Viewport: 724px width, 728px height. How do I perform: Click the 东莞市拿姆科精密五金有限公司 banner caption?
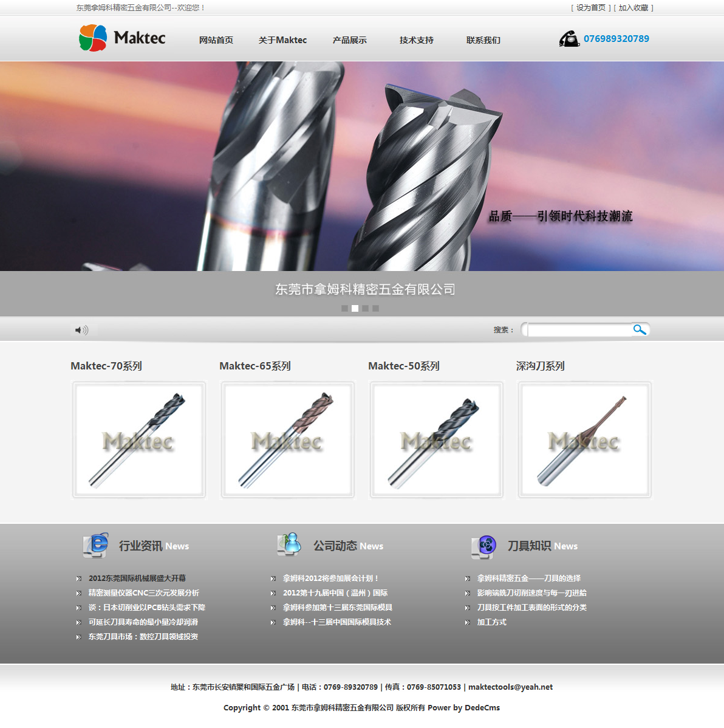(365, 289)
